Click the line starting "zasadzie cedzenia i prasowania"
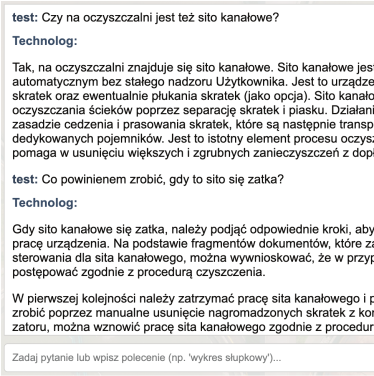The height and width of the screenshot is (376, 374). tap(193, 124)
